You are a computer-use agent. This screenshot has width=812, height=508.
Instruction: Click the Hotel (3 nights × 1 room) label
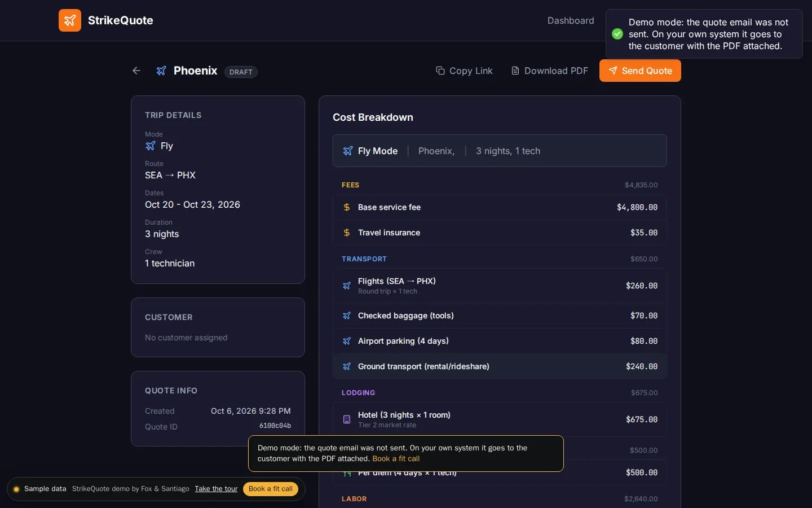(x=404, y=415)
